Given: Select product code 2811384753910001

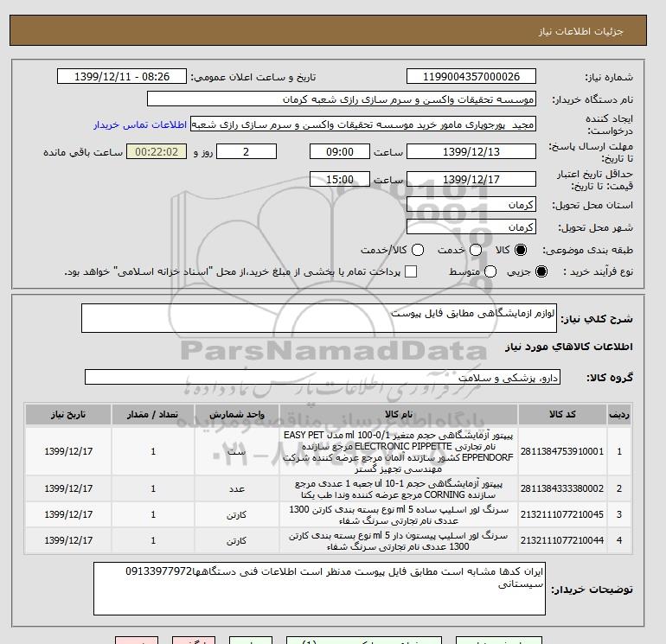Looking at the screenshot, I should click(x=562, y=451).
